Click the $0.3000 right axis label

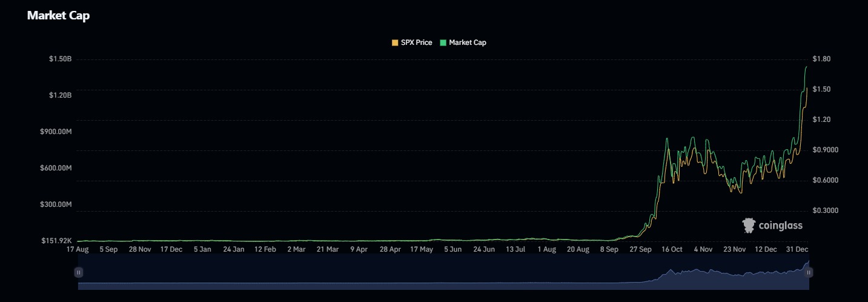coord(824,211)
